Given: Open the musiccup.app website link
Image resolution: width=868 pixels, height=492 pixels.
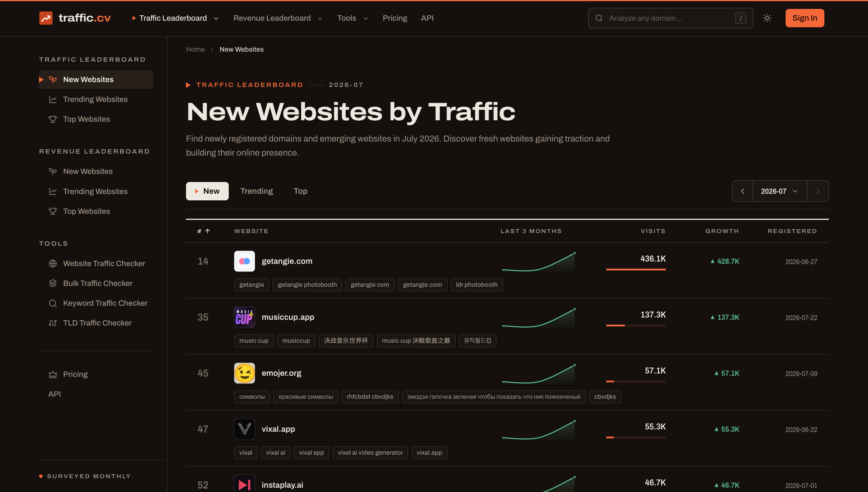Looking at the screenshot, I should click(x=288, y=317).
